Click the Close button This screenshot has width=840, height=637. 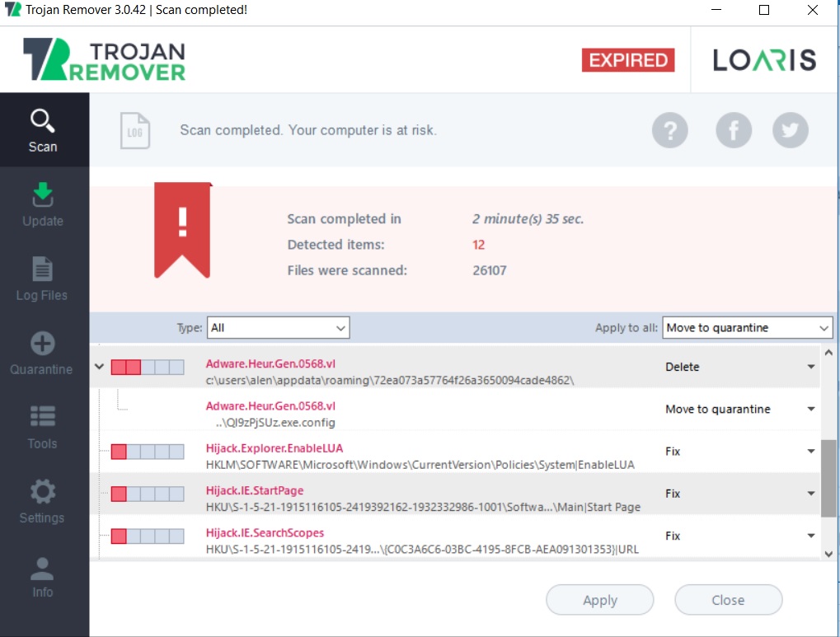[x=728, y=600]
